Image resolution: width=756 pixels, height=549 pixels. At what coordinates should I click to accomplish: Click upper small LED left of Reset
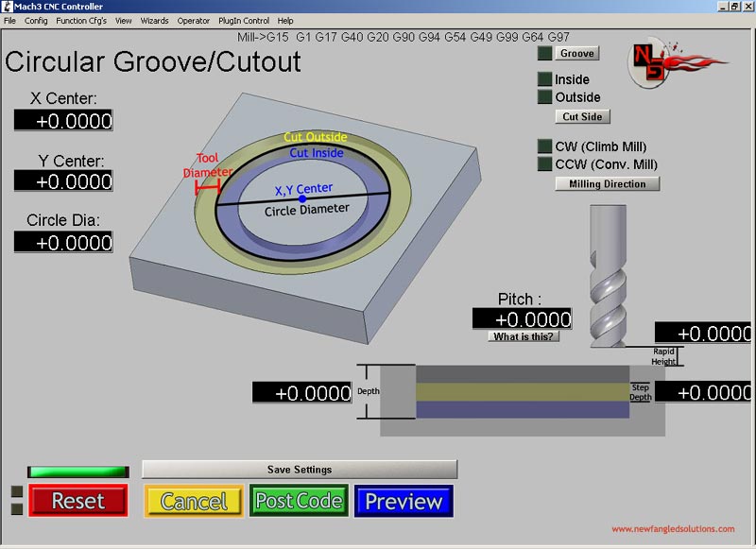click(x=17, y=491)
